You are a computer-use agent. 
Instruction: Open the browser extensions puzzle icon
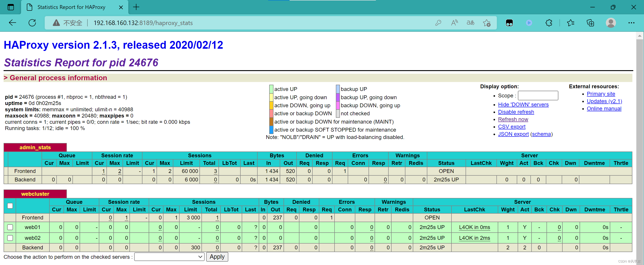(x=549, y=23)
